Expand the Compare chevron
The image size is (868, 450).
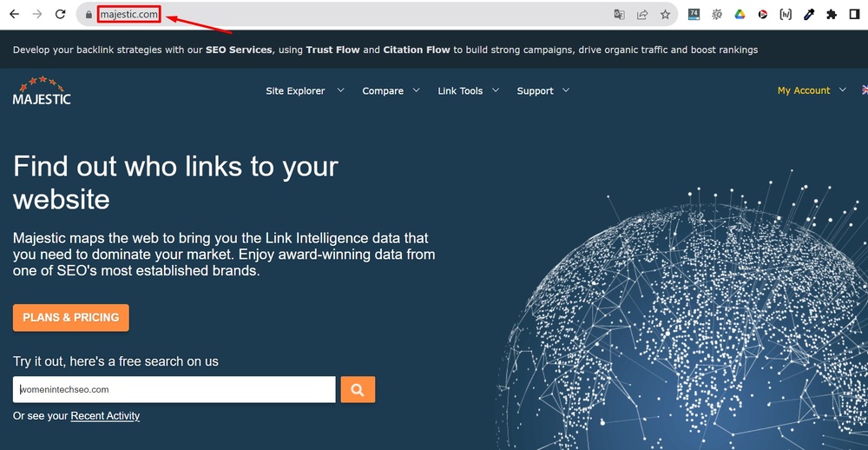pyautogui.click(x=416, y=89)
